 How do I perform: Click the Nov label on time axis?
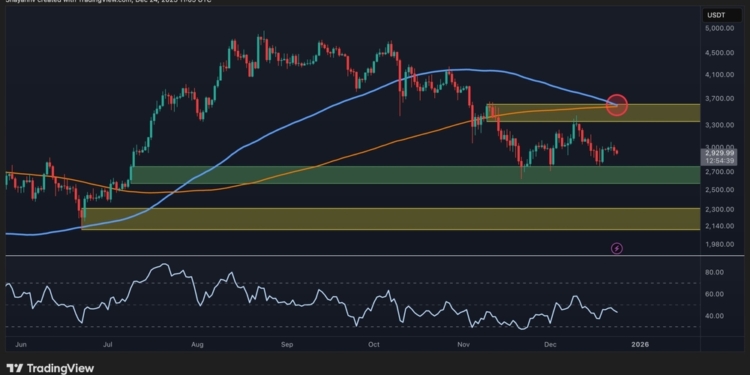pyautogui.click(x=463, y=344)
